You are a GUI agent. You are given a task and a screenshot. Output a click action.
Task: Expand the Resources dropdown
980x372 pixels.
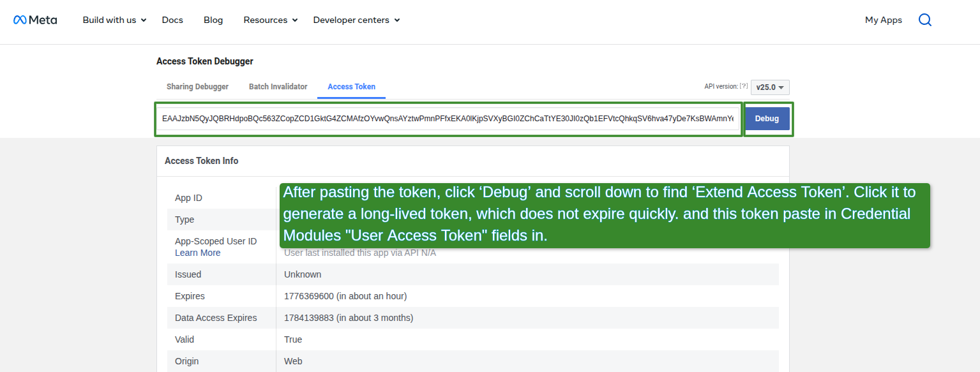(x=270, y=20)
